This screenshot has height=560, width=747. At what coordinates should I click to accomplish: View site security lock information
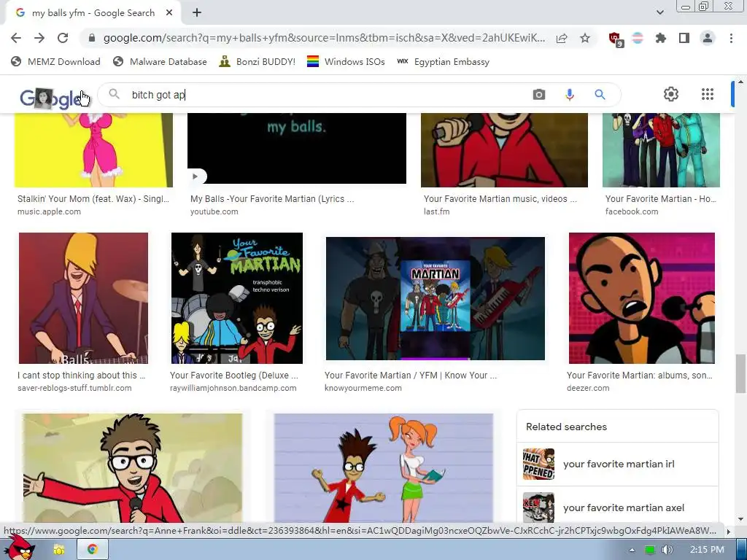pyautogui.click(x=92, y=38)
